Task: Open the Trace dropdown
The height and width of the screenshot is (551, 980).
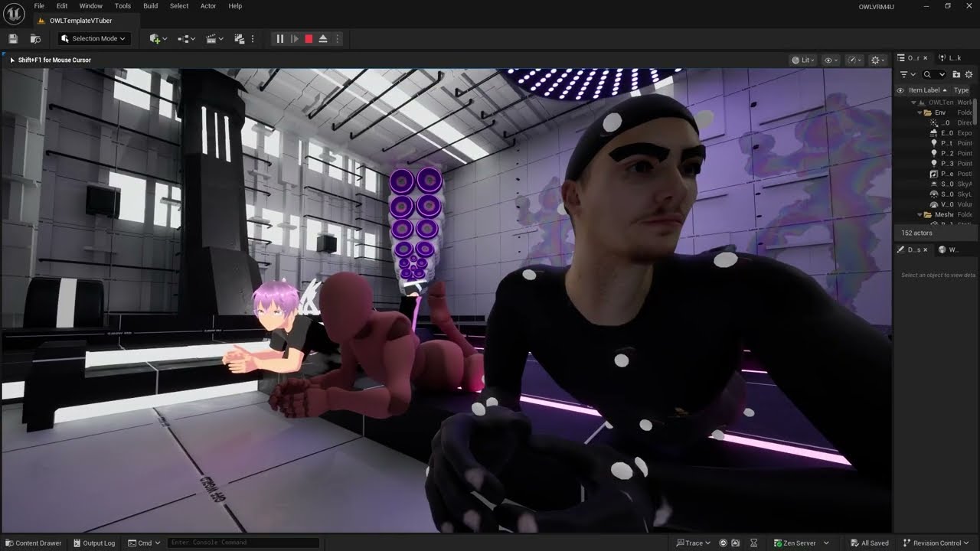Action: 694,543
